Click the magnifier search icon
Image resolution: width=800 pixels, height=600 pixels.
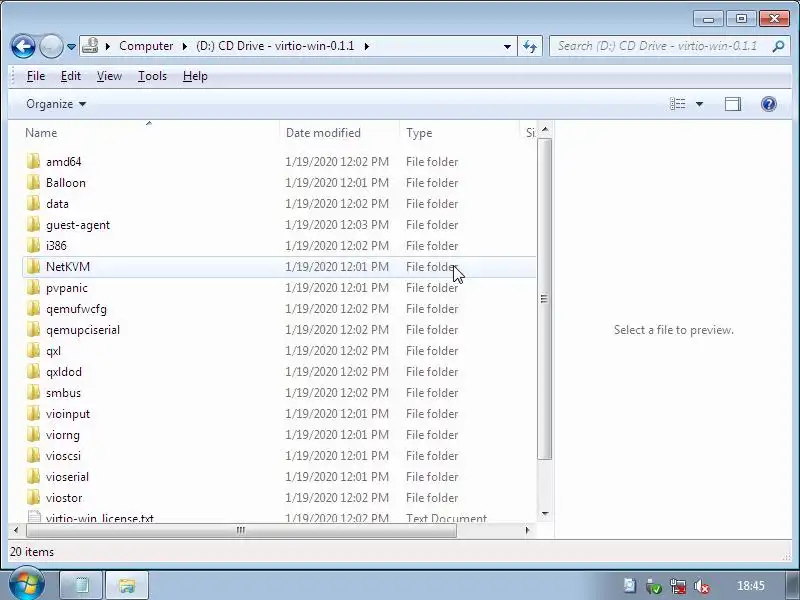[779, 46]
